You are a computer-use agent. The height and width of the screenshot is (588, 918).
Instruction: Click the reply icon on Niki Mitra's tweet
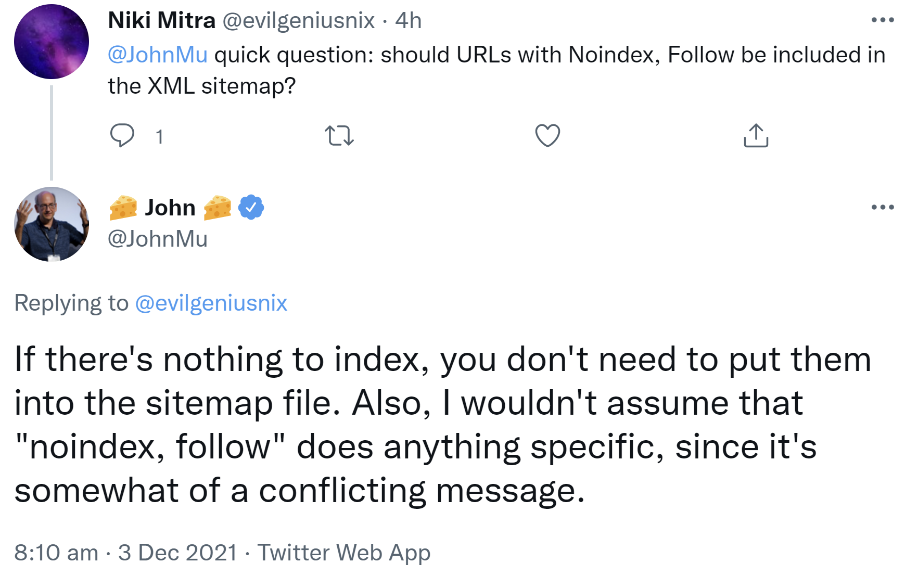123,135
